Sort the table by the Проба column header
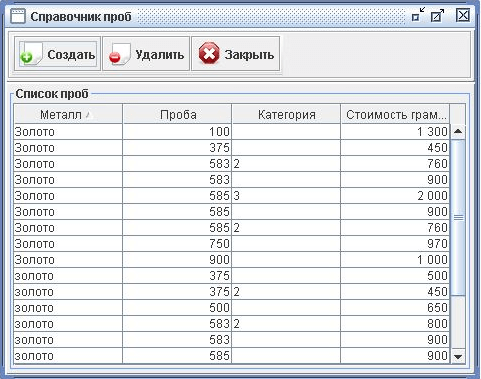 point(177,114)
